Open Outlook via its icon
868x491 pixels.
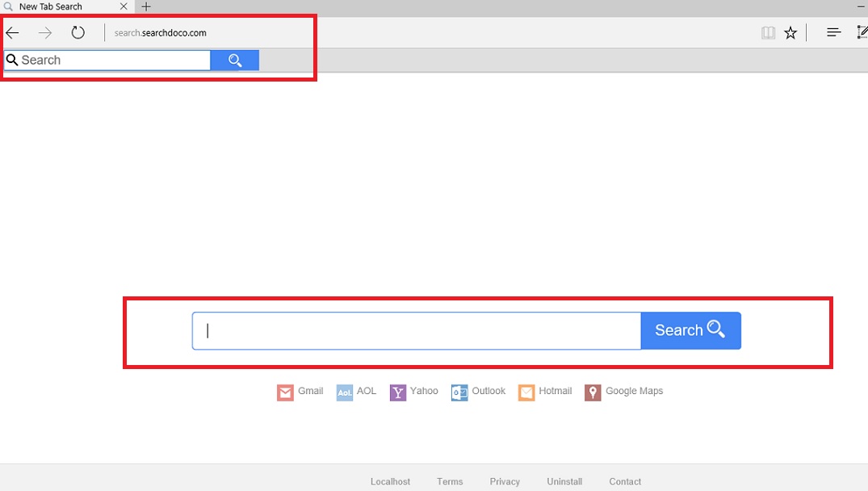(x=459, y=392)
